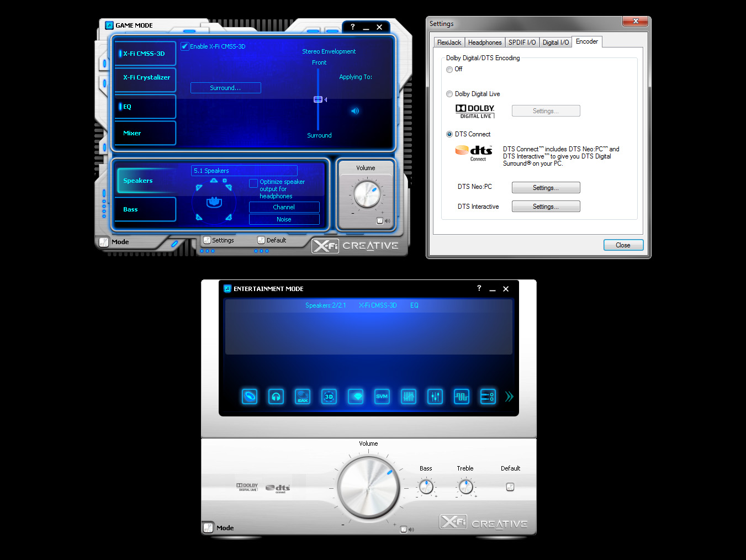Open the mixer sliders icon

(x=435, y=397)
